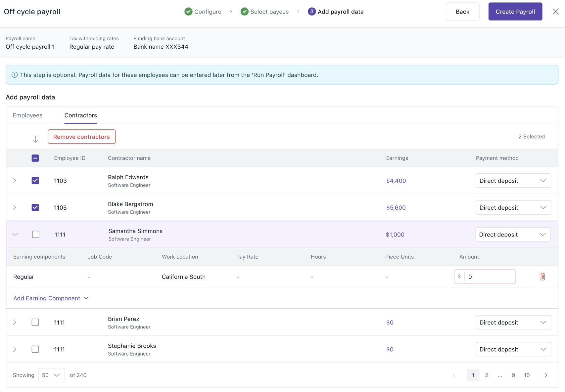Click the Configure step checkmark icon
565x392 pixels.
tap(188, 12)
